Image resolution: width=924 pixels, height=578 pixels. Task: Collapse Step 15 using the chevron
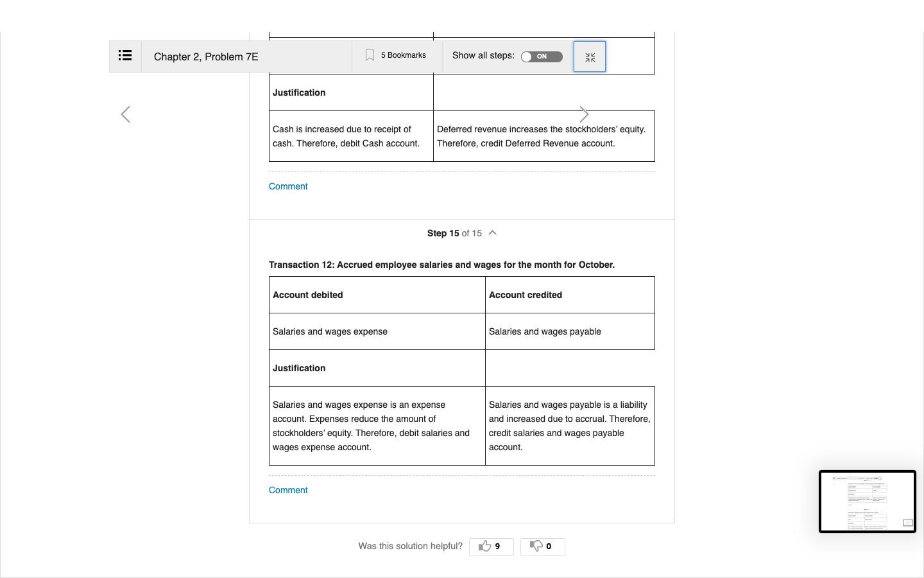pos(493,232)
